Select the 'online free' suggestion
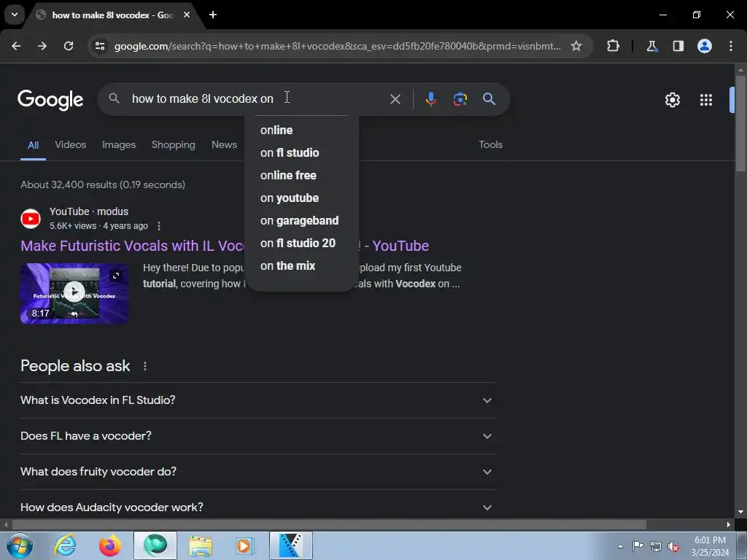The height and width of the screenshot is (560, 747). tap(301, 175)
